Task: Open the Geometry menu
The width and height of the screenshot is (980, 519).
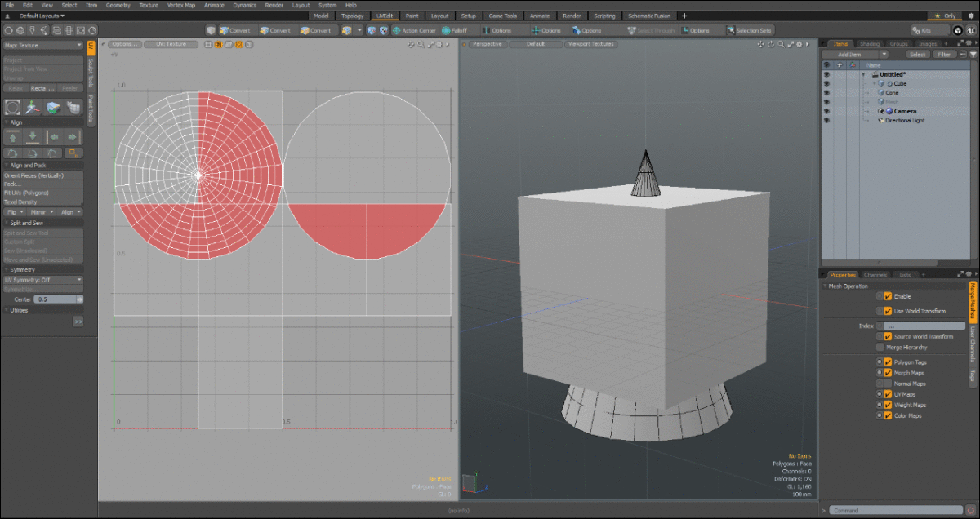Action: click(118, 5)
